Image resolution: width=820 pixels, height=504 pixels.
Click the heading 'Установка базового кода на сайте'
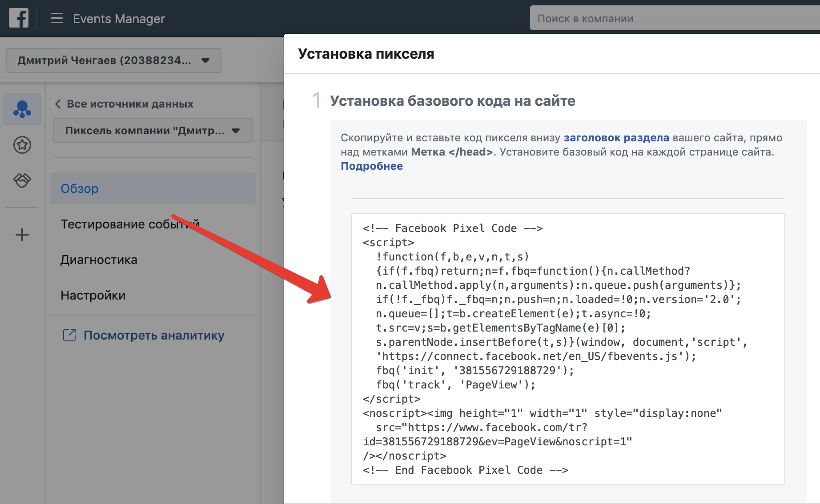(452, 101)
